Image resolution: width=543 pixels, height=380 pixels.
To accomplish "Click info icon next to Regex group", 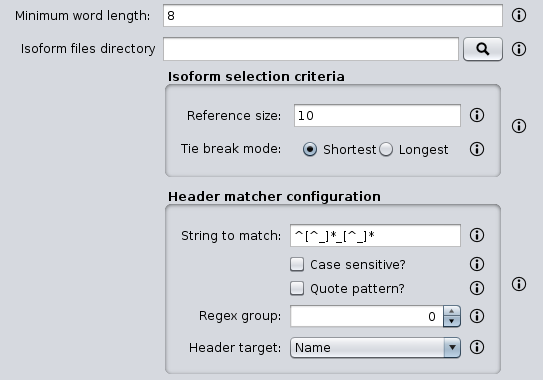I will coord(477,316).
